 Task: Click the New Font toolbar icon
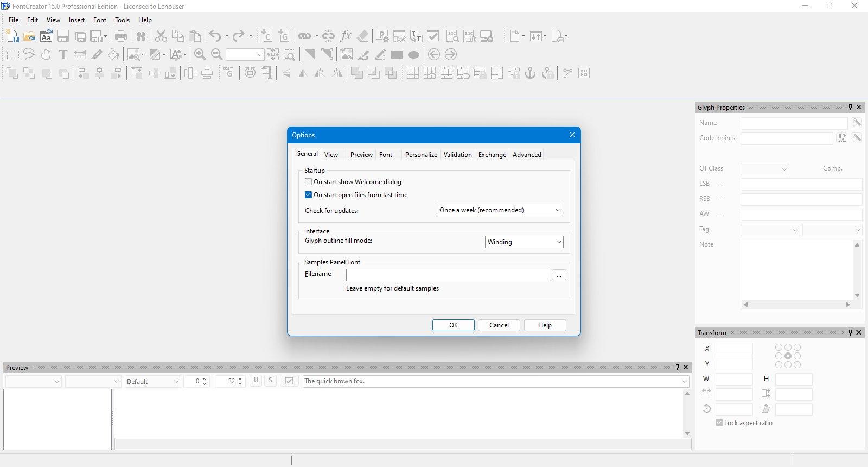(12, 36)
